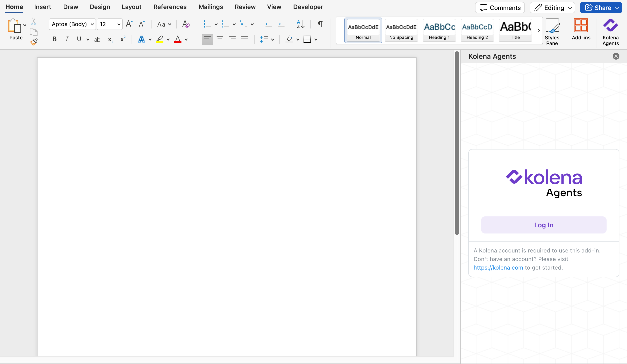
Task: Toggle paragraph marks display
Action: pos(320,24)
